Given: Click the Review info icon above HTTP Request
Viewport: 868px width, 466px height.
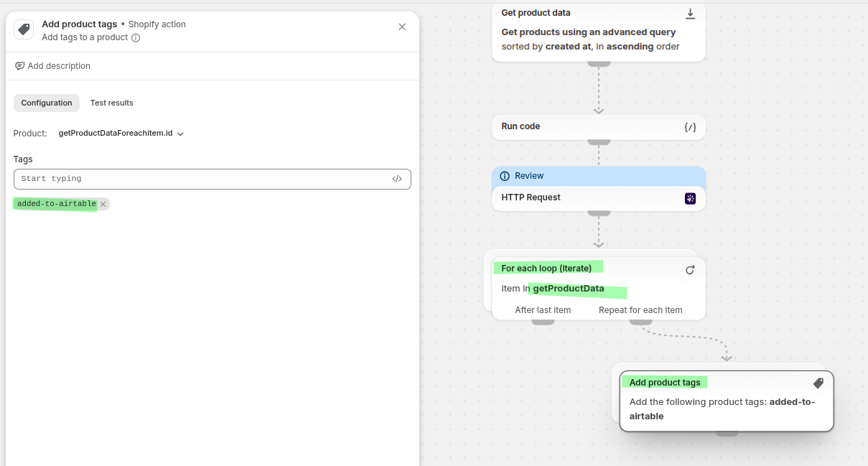Looking at the screenshot, I should tap(505, 176).
